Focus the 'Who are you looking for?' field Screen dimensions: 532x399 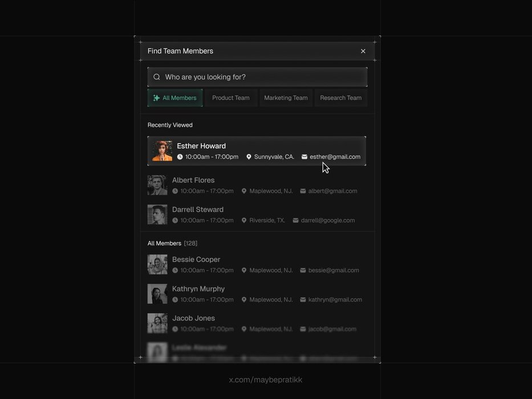point(262,77)
